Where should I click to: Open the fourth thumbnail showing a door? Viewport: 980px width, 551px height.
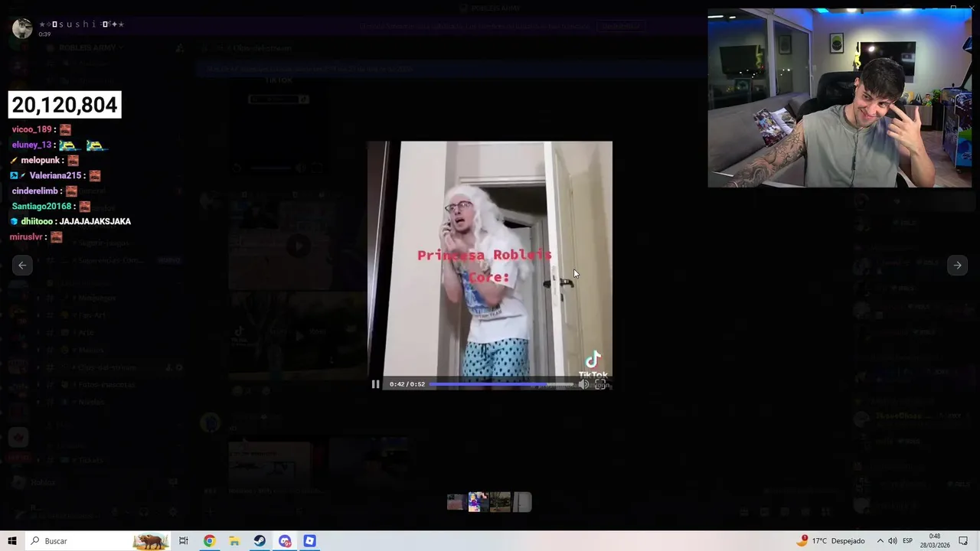pyautogui.click(x=522, y=502)
